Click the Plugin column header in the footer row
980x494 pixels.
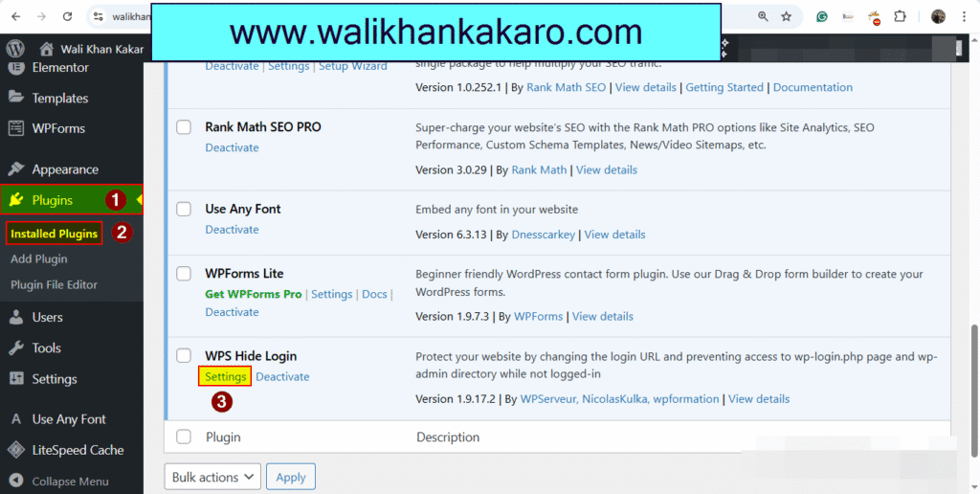pos(223,438)
